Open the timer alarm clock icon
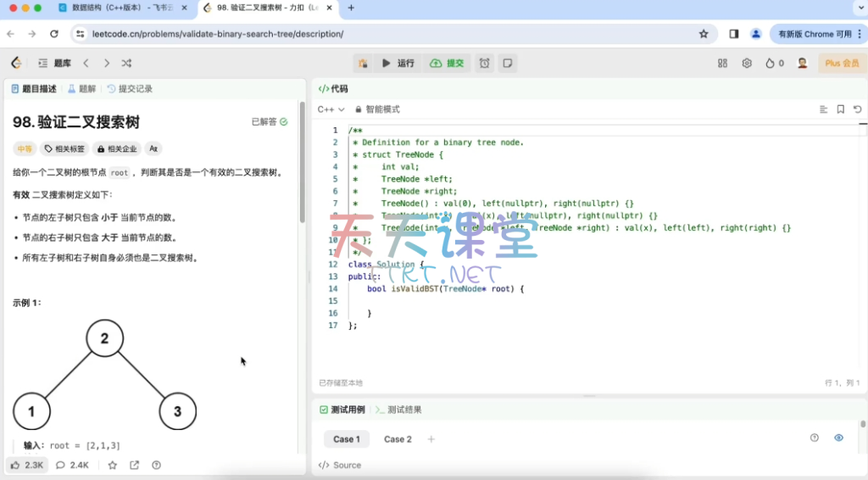868x480 pixels. point(484,63)
